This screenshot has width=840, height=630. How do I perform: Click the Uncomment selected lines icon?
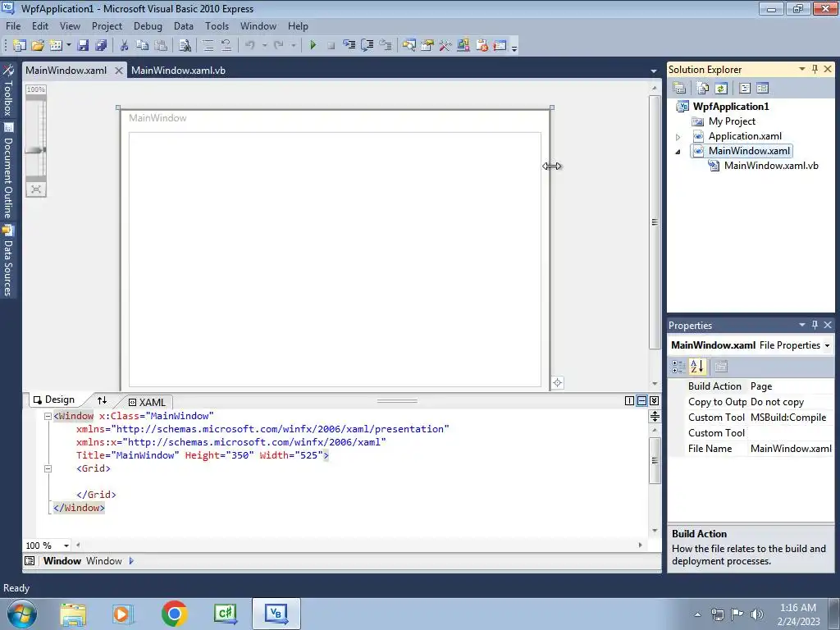(x=226, y=46)
